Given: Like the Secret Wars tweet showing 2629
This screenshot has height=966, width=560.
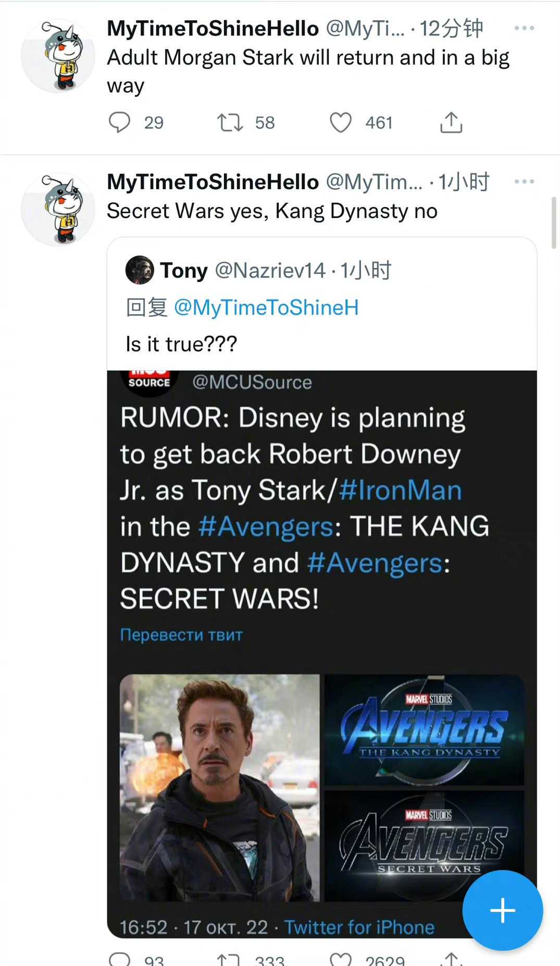Looking at the screenshot, I should click(341, 959).
